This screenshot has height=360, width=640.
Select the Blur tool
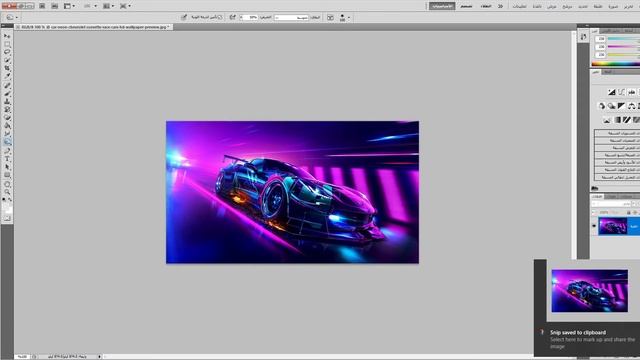point(7,134)
